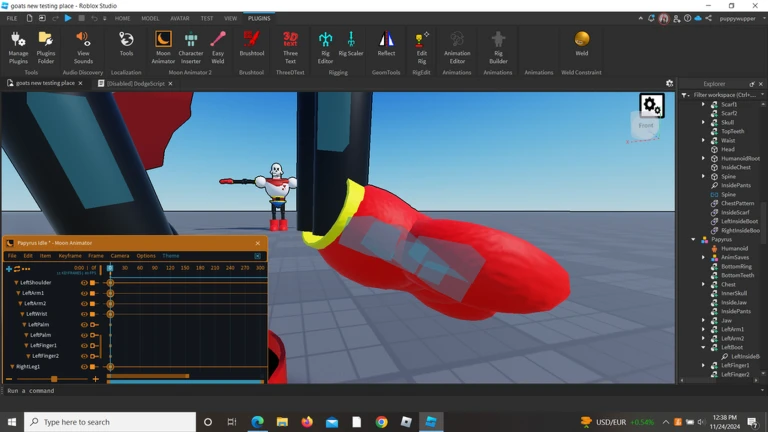Collapse the RightLeg1 track arrow
Screen dimensions: 768x432
point(12,366)
